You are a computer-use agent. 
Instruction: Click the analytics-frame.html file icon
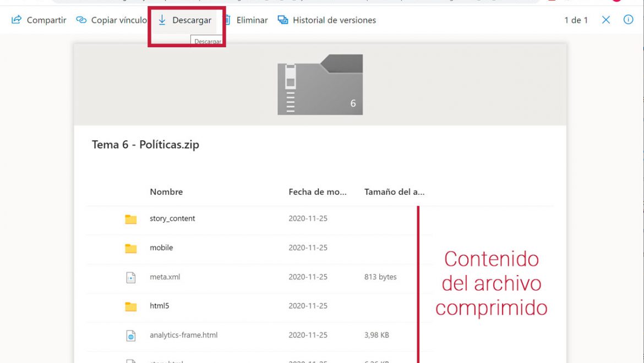tap(130, 335)
